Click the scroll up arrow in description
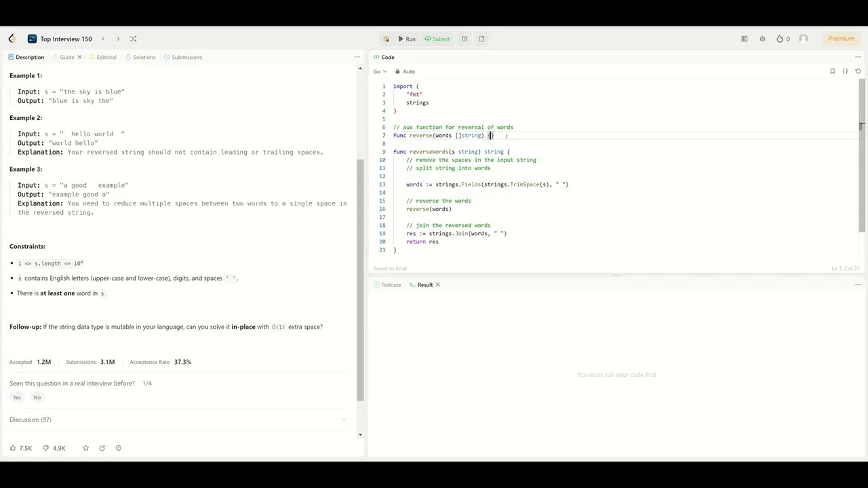The image size is (868, 488). click(x=360, y=68)
